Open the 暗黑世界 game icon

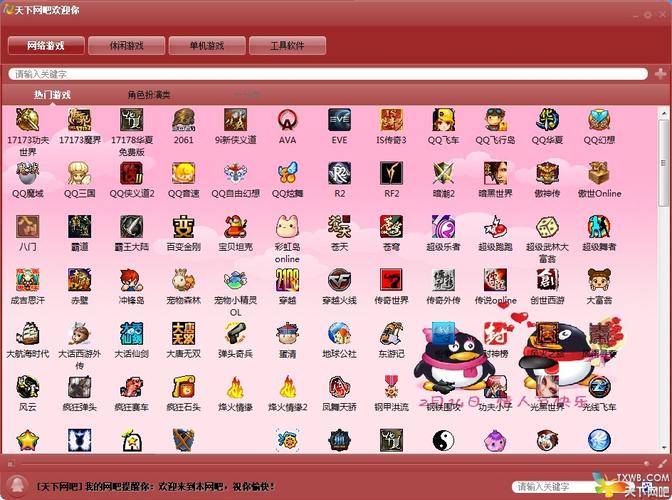click(495, 173)
